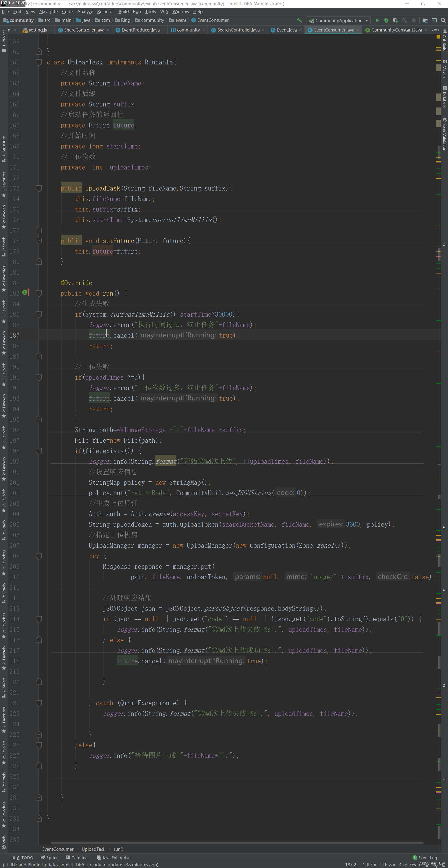Collapse setFuture method fold at line 178
The image size is (448, 868).
click(x=39, y=241)
